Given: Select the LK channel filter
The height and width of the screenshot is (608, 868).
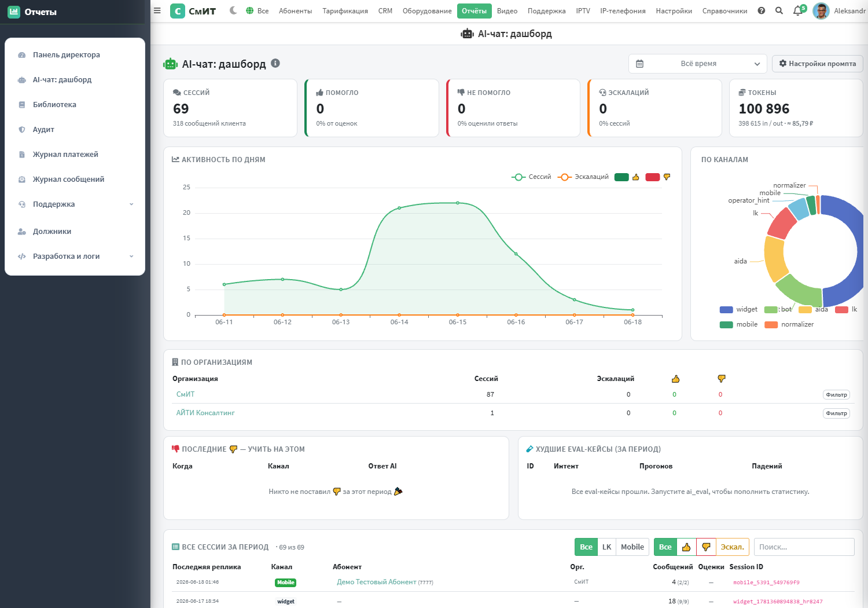Looking at the screenshot, I should [x=606, y=547].
